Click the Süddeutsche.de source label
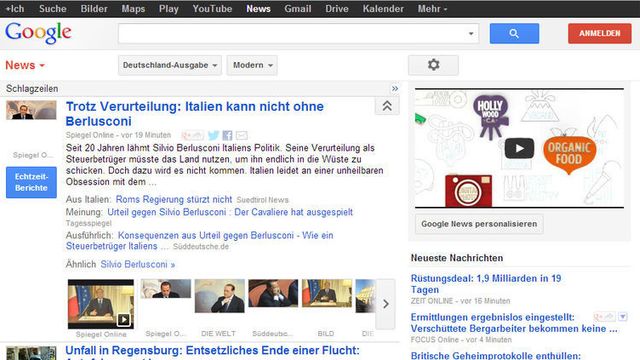This screenshot has height=360, width=640. [200, 247]
